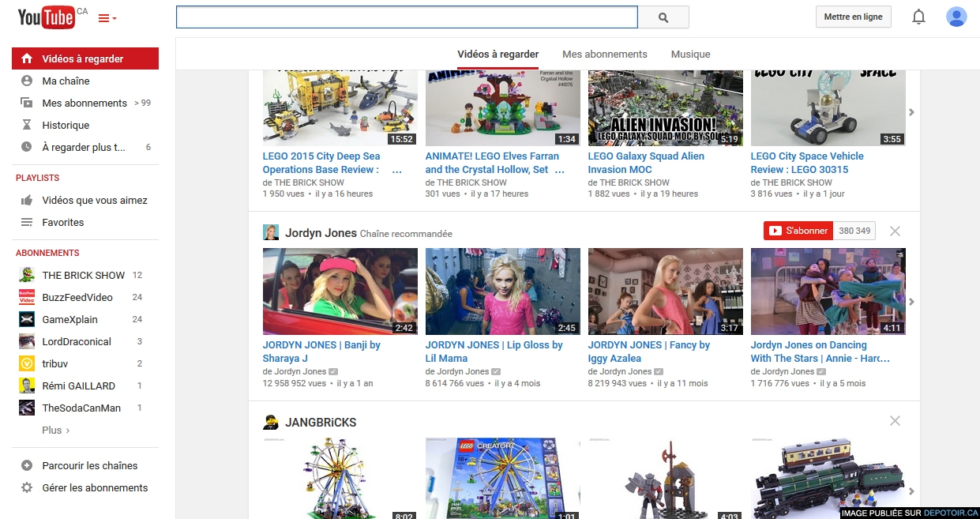Click the Gérer les abonnements gear icon
This screenshot has width=980, height=519.
pyautogui.click(x=27, y=487)
